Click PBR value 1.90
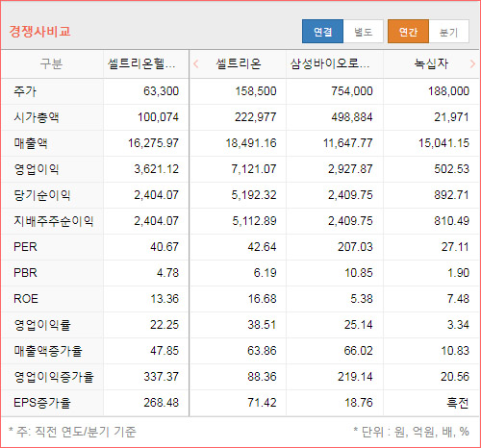The image size is (481, 448). click(x=458, y=273)
